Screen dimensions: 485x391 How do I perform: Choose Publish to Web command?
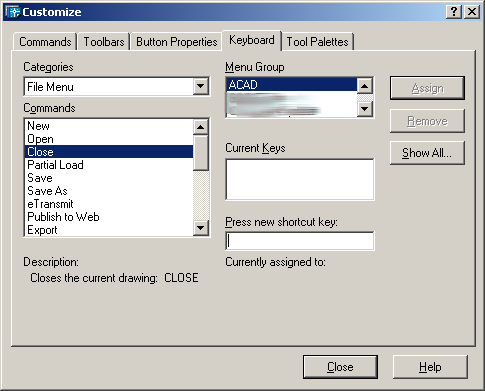click(x=109, y=217)
